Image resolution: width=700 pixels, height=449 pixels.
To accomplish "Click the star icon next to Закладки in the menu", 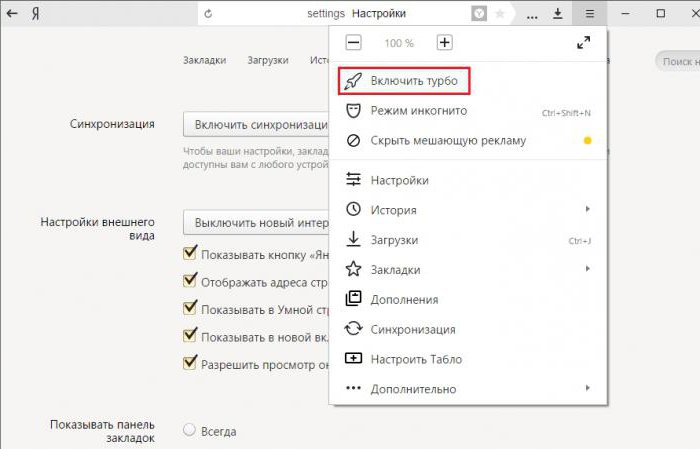I will click(353, 269).
